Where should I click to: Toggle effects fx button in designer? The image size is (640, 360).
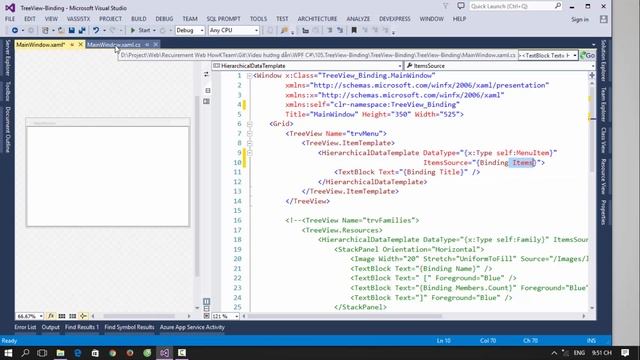[x=51, y=316]
